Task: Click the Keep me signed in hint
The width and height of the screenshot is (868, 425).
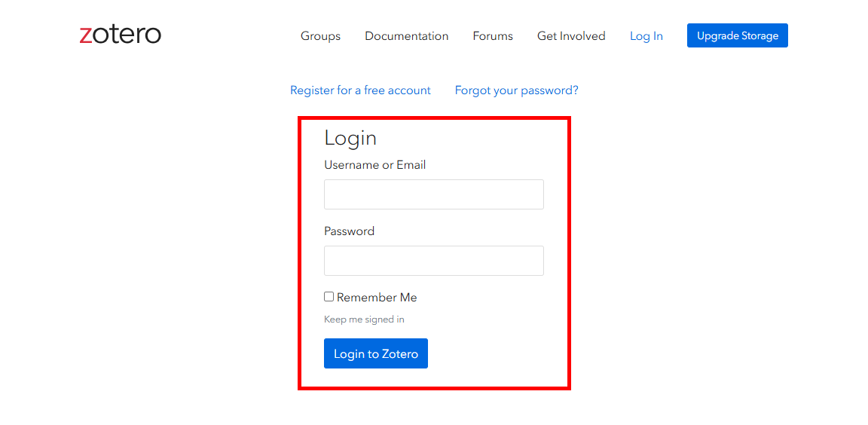Action: point(364,320)
